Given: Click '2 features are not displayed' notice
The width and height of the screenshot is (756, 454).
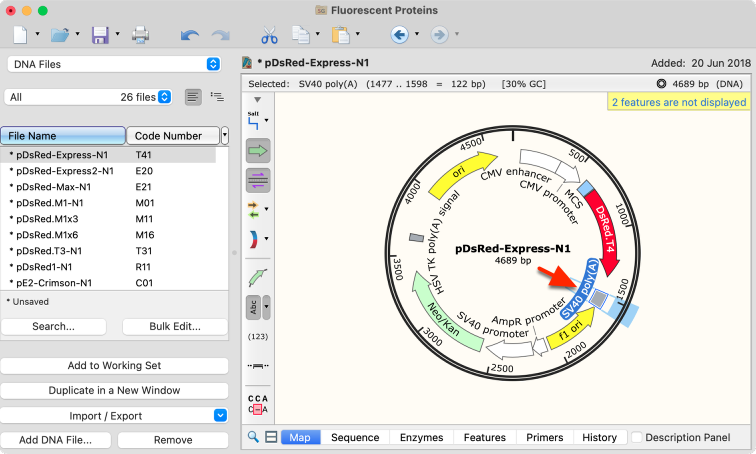Looking at the screenshot, I should pyautogui.click(x=678, y=102).
